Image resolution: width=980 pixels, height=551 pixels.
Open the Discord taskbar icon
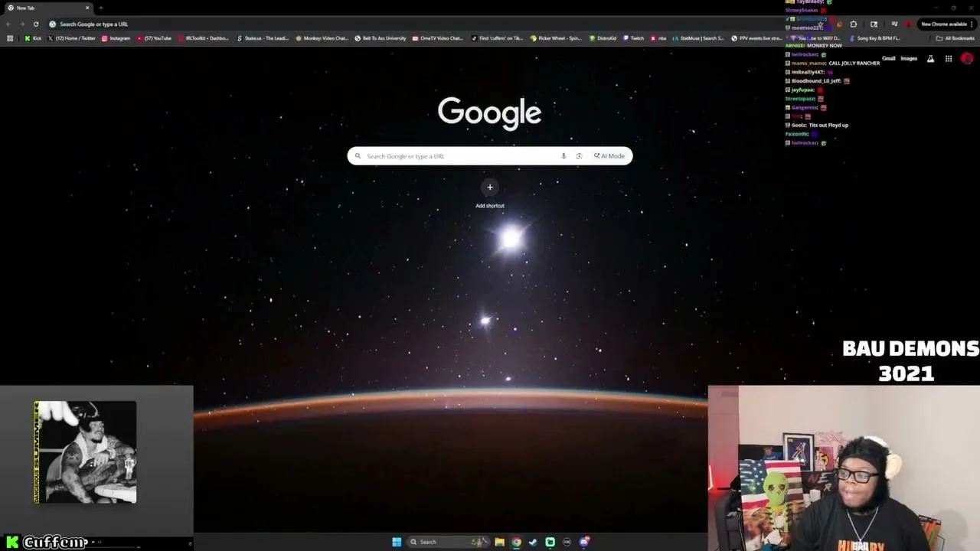coord(584,542)
